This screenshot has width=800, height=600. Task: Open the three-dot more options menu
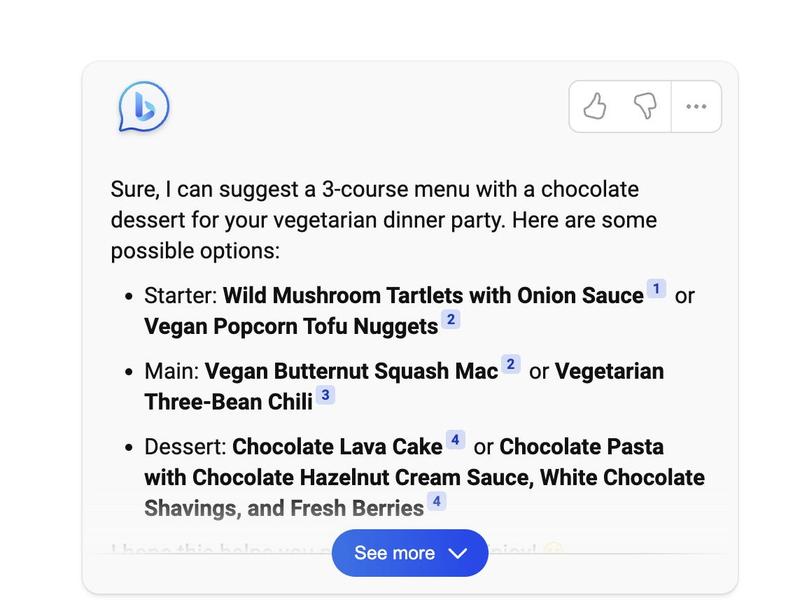[696, 106]
